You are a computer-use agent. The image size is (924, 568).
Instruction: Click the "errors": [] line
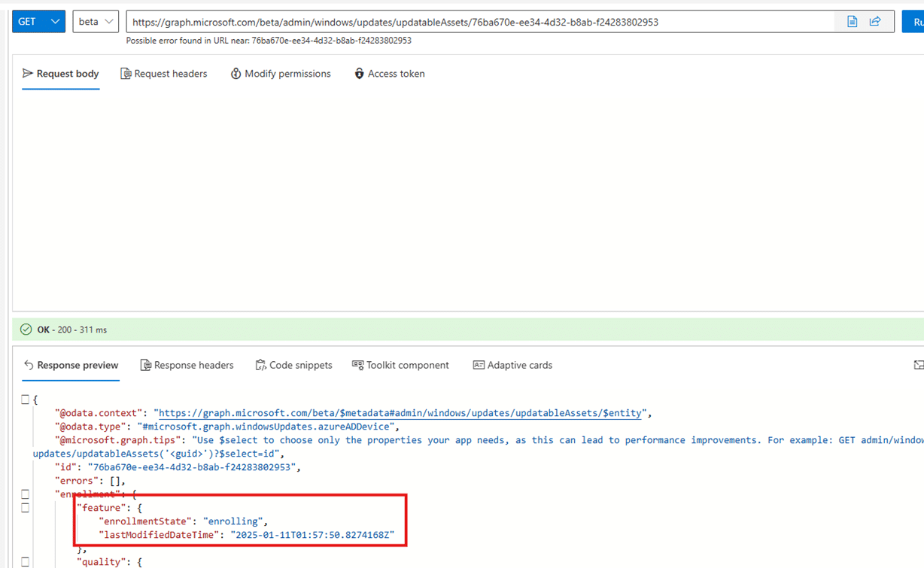click(90, 481)
